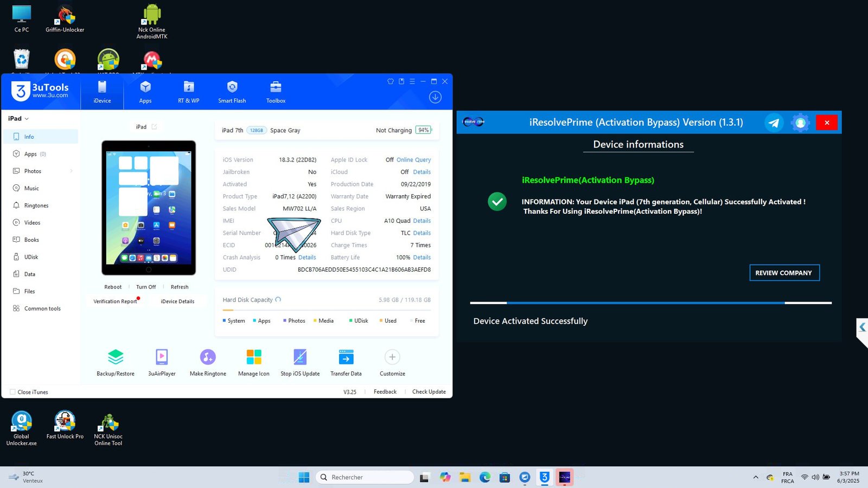Open Griffin-Unlocker desktop icon

pyautogui.click(x=65, y=19)
